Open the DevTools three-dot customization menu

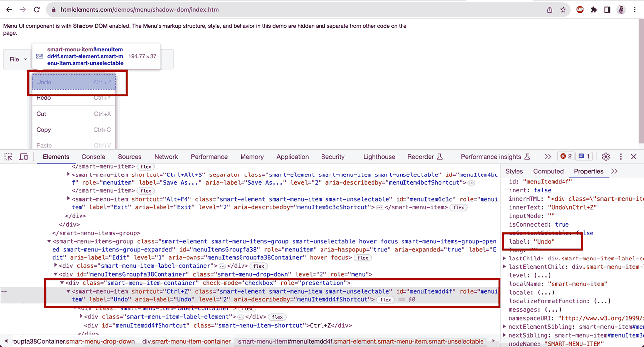coord(621,157)
